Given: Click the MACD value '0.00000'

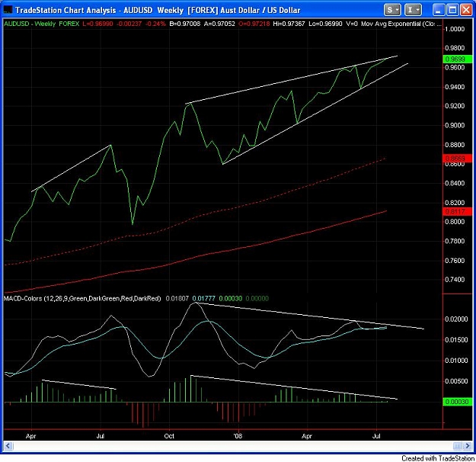Looking at the screenshot, I should coord(257,299).
